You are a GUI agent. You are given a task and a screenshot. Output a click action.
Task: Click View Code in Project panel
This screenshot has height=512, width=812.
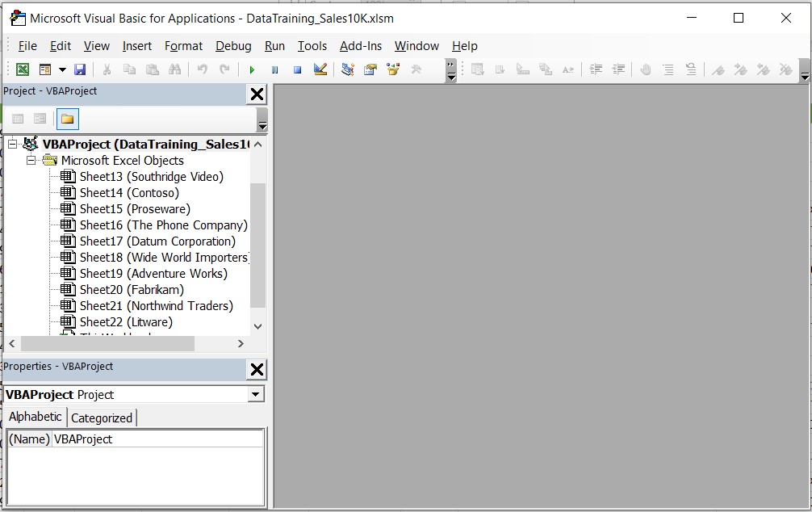[x=18, y=119]
